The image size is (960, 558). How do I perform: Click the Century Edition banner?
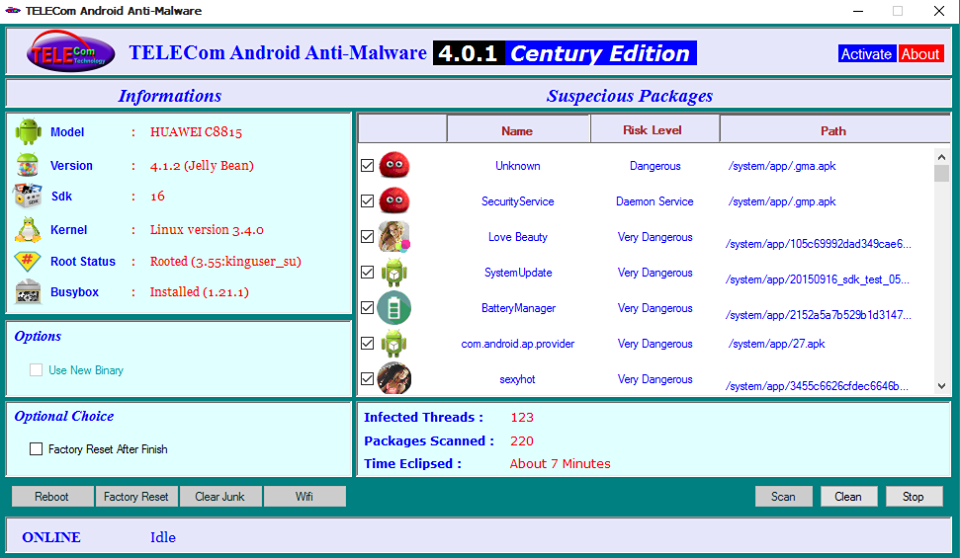601,53
